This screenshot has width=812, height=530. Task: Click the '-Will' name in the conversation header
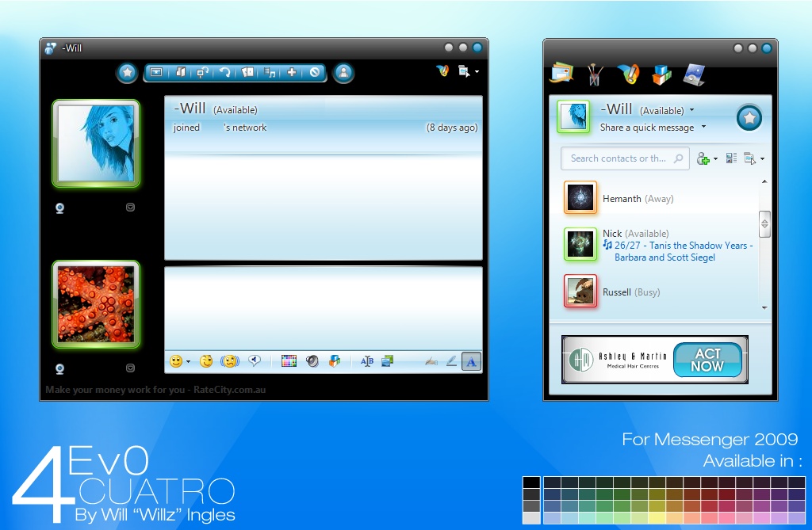tap(190, 109)
